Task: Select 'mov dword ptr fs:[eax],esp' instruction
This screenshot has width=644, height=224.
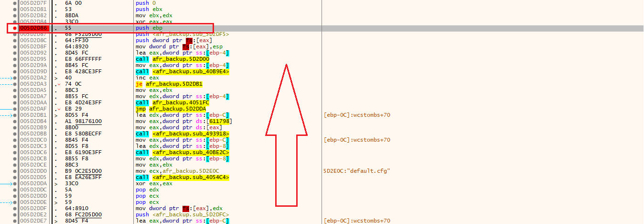Action: (x=179, y=47)
